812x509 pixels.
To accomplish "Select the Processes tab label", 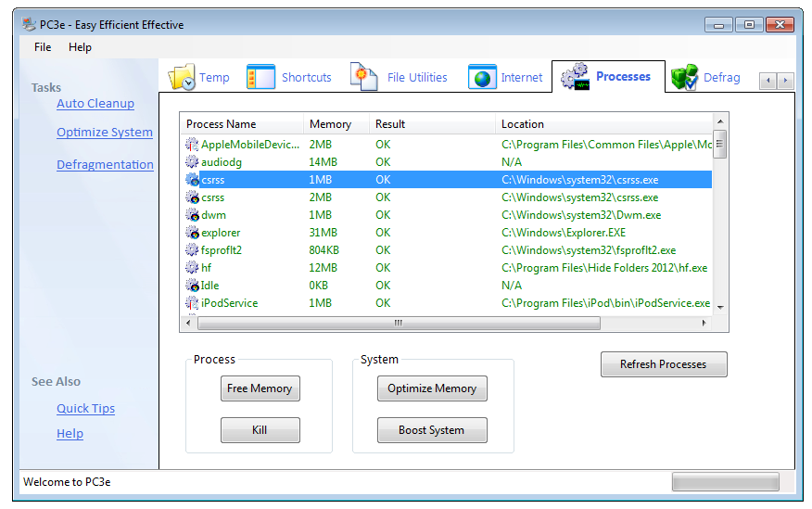I will click(623, 77).
